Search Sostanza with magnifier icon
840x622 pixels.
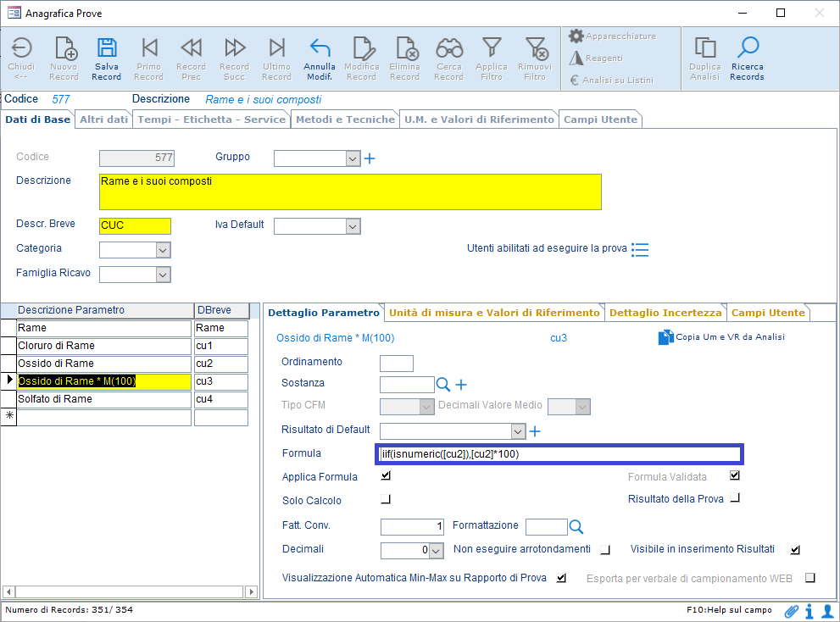[443, 384]
